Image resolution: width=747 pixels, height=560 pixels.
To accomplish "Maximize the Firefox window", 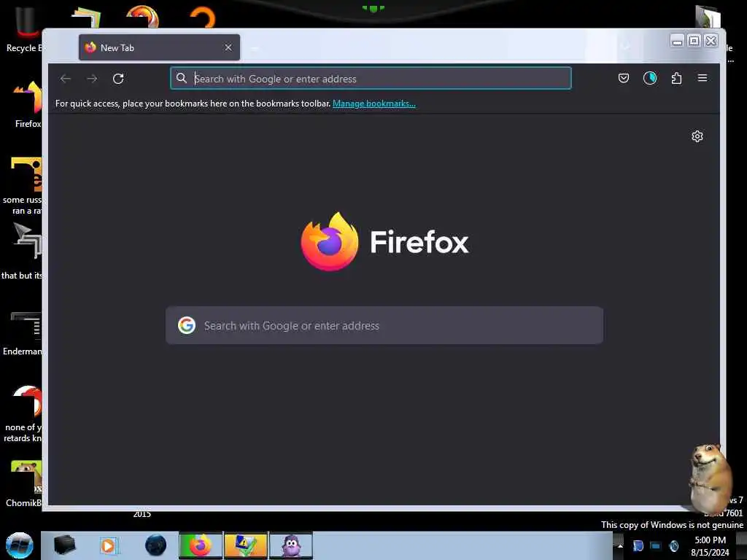I will [x=694, y=41].
